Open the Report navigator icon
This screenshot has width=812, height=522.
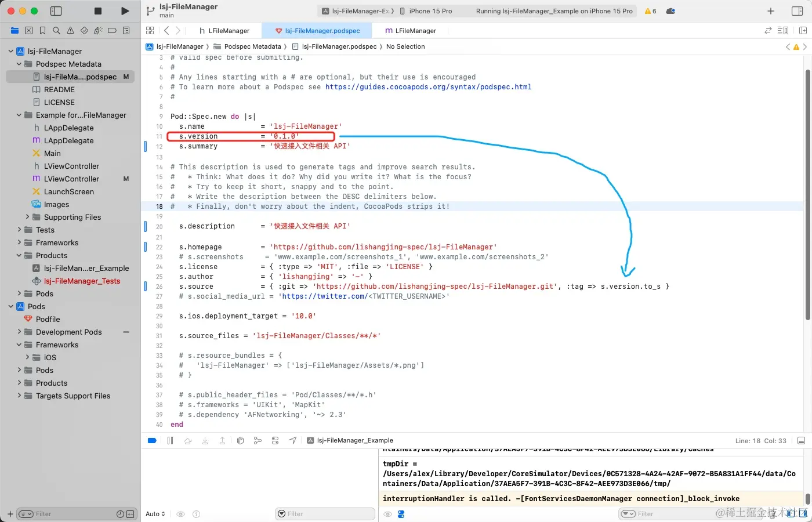point(126,31)
